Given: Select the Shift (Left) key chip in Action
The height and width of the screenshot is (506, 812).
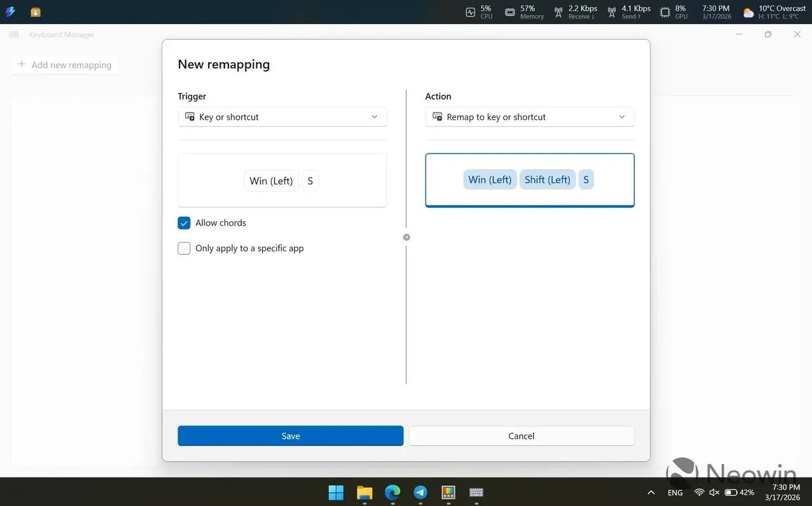Looking at the screenshot, I should [547, 179].
